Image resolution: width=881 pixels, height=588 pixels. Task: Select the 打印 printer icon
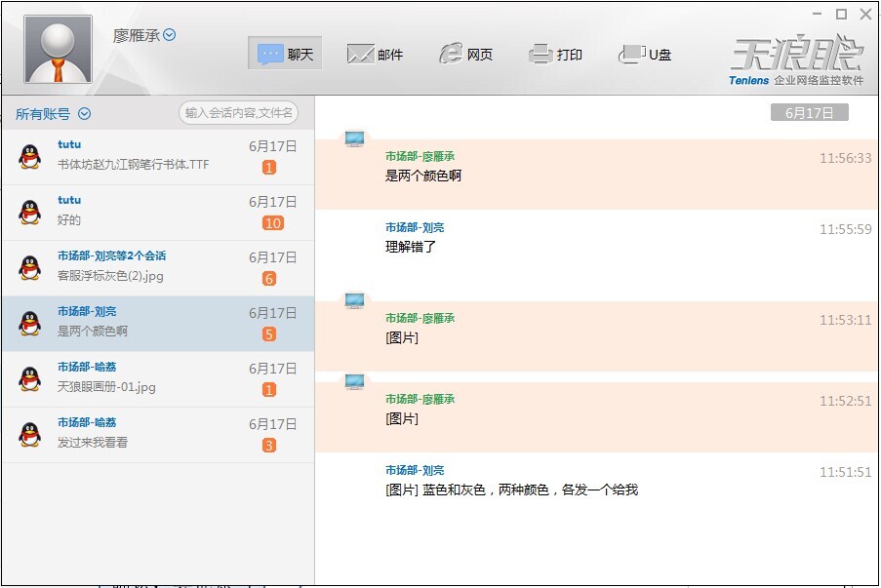coord(541,54)
